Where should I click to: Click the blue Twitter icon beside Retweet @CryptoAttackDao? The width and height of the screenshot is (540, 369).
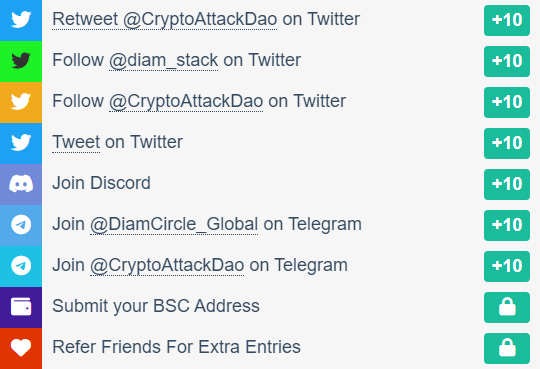[x=21, y=20]
